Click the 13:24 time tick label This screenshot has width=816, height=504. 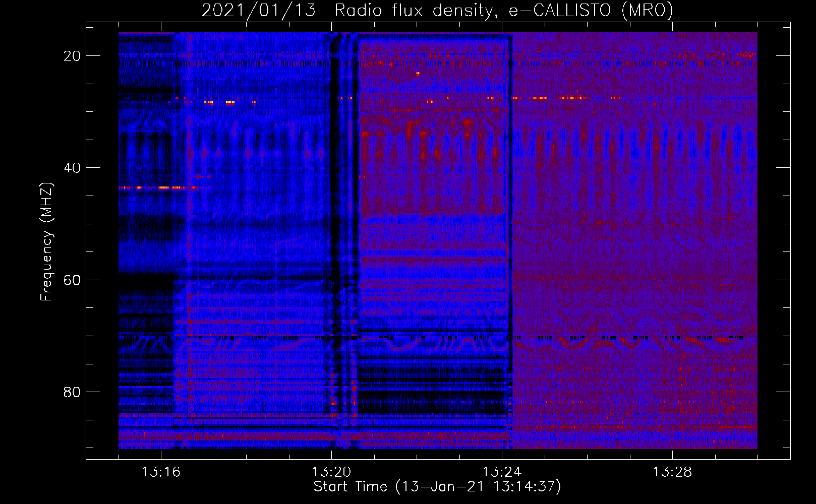point(502,472)
